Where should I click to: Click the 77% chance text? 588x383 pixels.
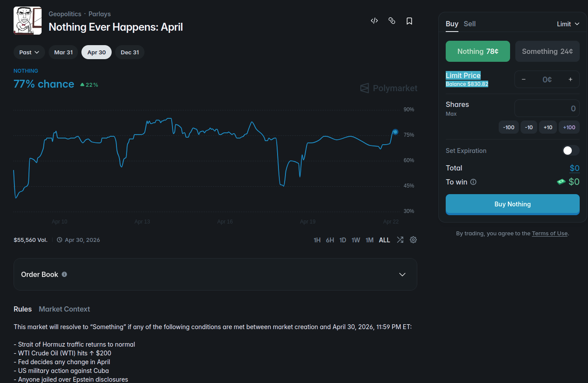pos(44,84)
